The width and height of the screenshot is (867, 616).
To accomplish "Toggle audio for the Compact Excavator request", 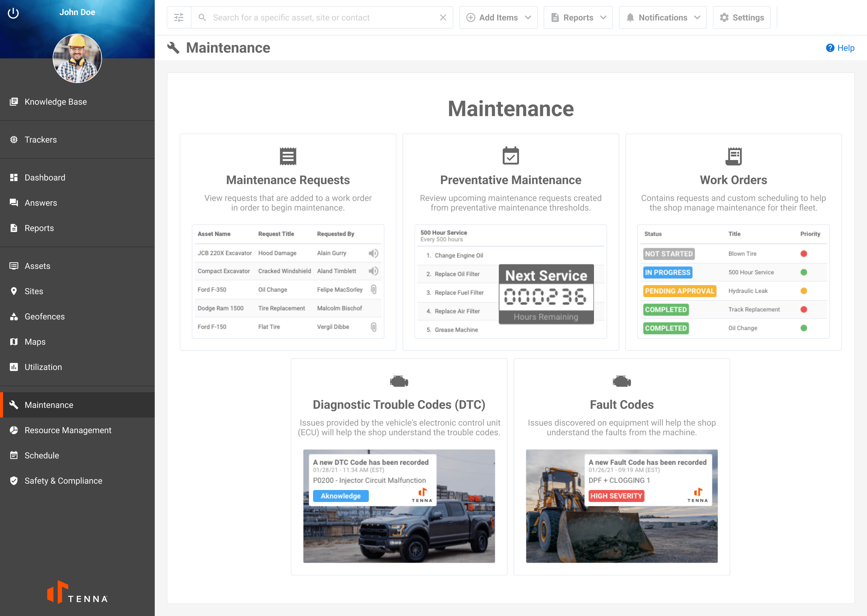I will [374, 271].
